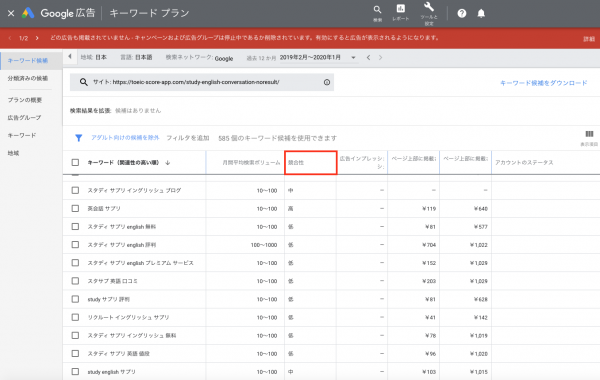Collapse the left sidebar with arrow icon

[70, 57]
